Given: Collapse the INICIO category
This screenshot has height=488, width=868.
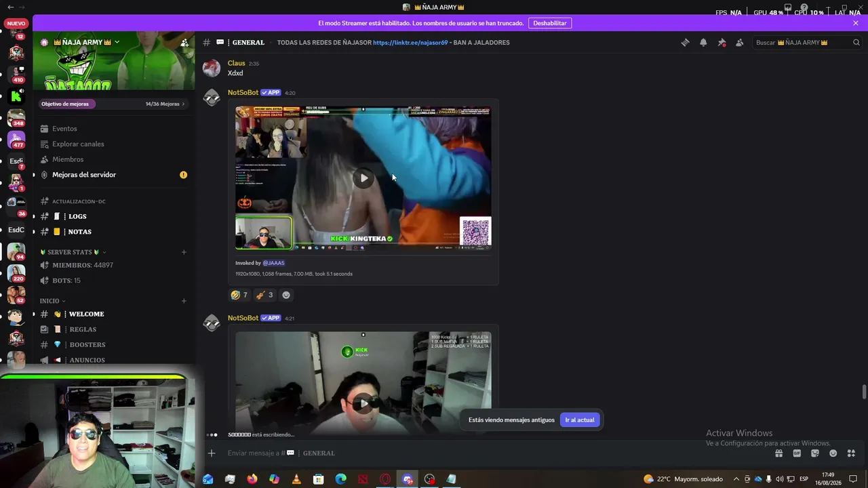Looking at the screenshot, I should click(x=52, y=301).
